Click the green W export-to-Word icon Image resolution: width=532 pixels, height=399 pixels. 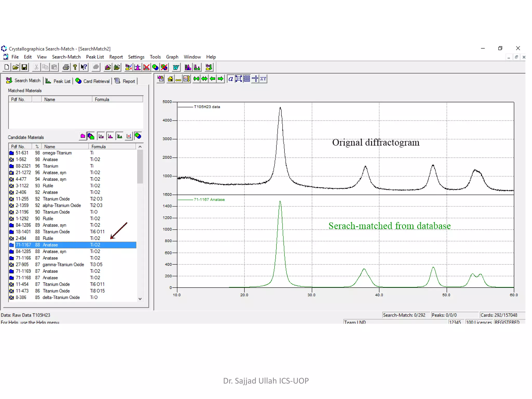pyautogui.click(x=176, y=67)
